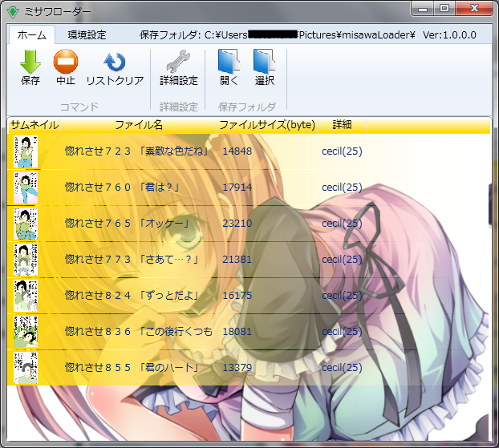The height and width of the screenshot is (448, 499).
Task: Click file size value 13379
Action: [237, 368]
